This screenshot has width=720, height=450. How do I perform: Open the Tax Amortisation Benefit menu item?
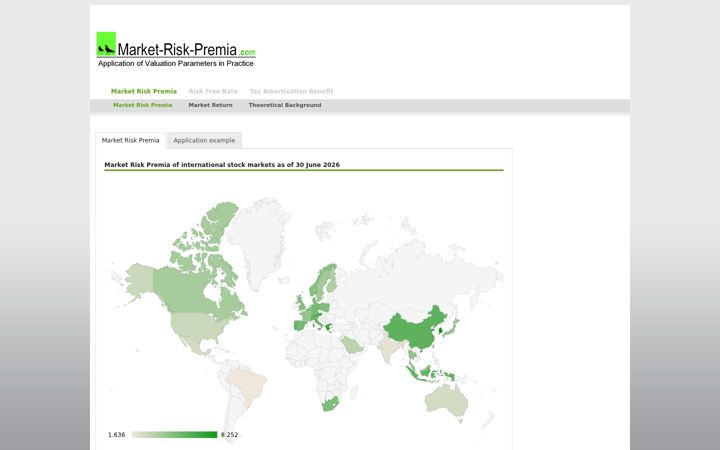coord(291,91)
